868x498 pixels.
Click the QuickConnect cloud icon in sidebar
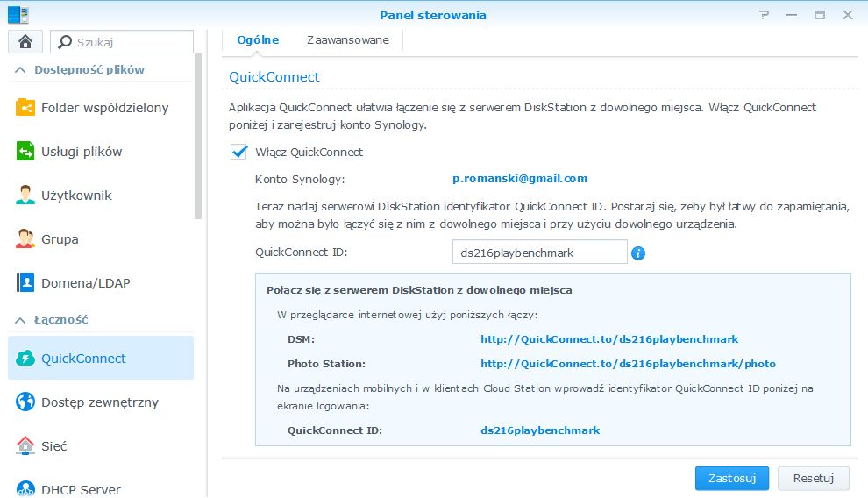pyautogui.click(x=25, y=358)
